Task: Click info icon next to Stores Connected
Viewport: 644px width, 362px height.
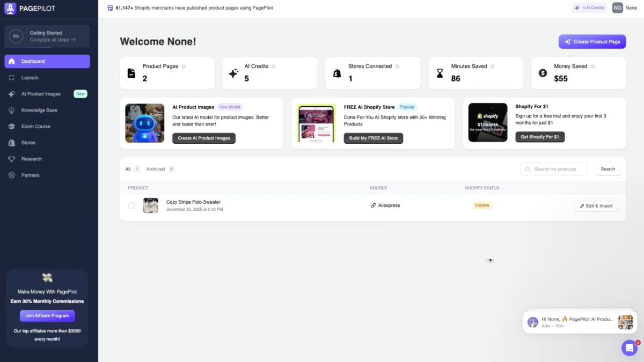Action: coord(397,67)
